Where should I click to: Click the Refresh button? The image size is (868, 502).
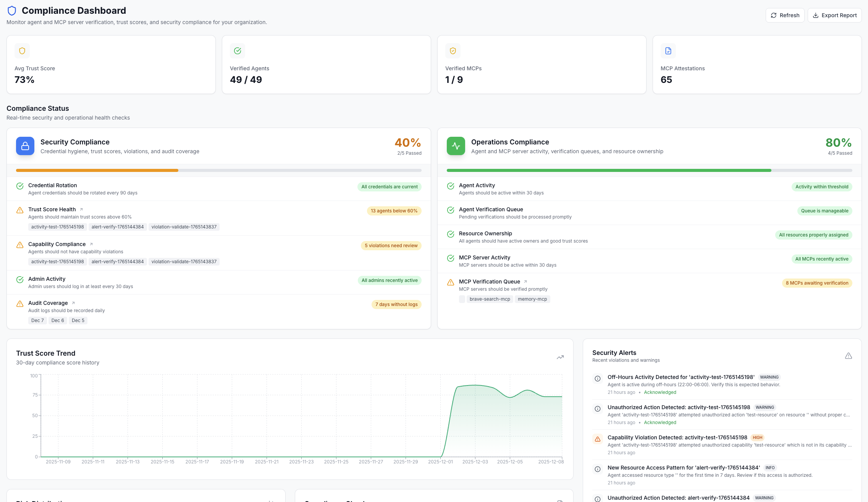(785, 15)
